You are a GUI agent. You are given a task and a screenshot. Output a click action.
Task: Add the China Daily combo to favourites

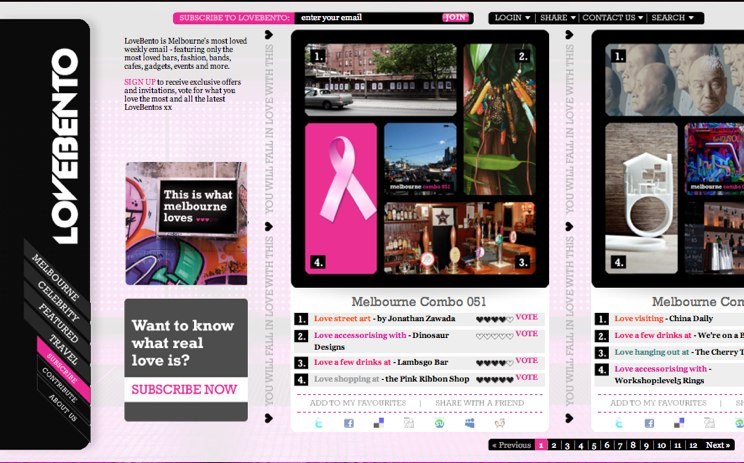(658, 403)
